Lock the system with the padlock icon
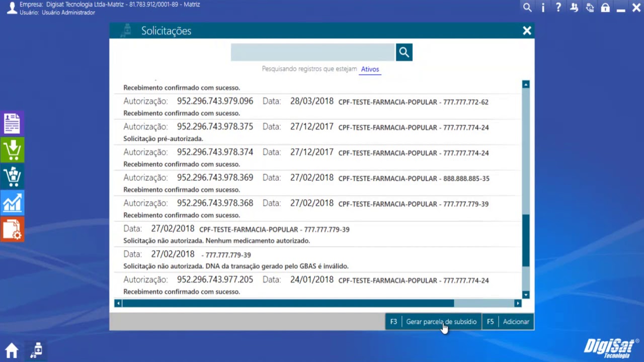This screenshot has height=362, width=644. [605, 8]
